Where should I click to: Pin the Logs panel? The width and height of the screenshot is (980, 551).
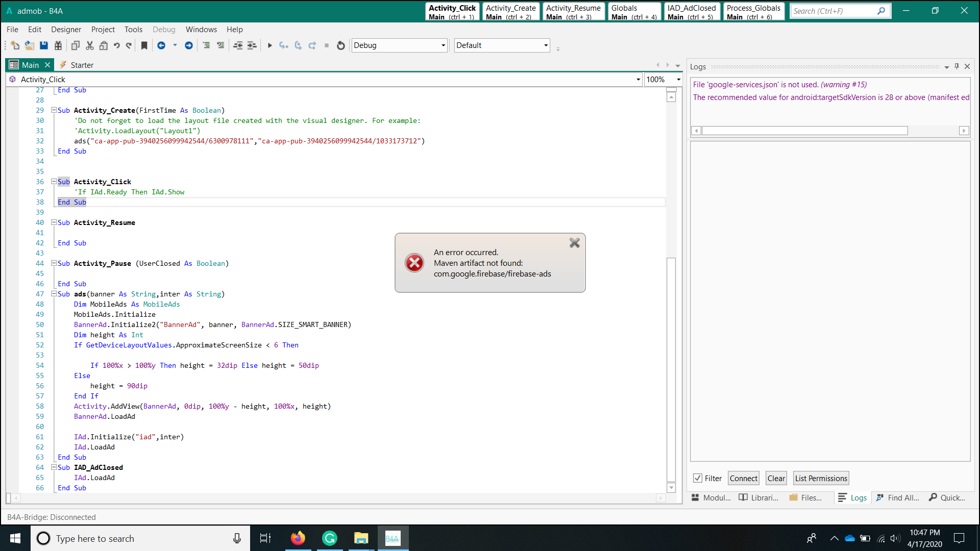[957, 66]
